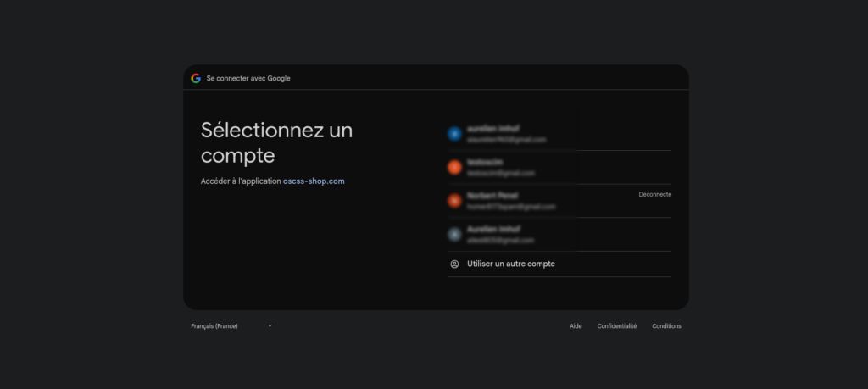Click the orange avatar of the second account
868x389 pixels.
point(454,168)
